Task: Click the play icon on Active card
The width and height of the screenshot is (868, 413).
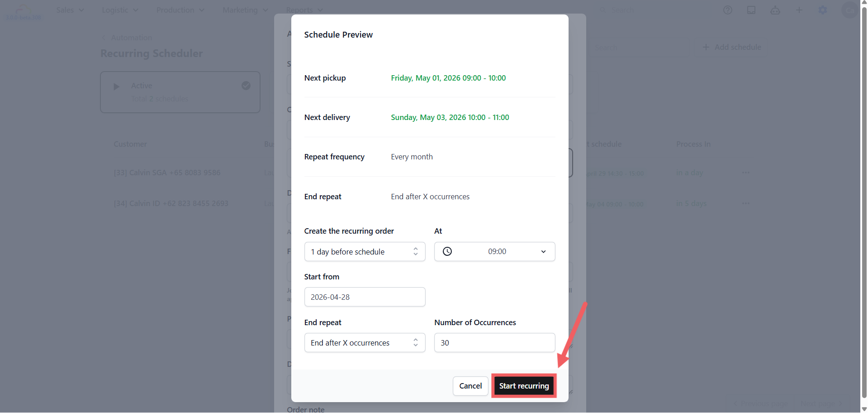Action: click(116, 86)
